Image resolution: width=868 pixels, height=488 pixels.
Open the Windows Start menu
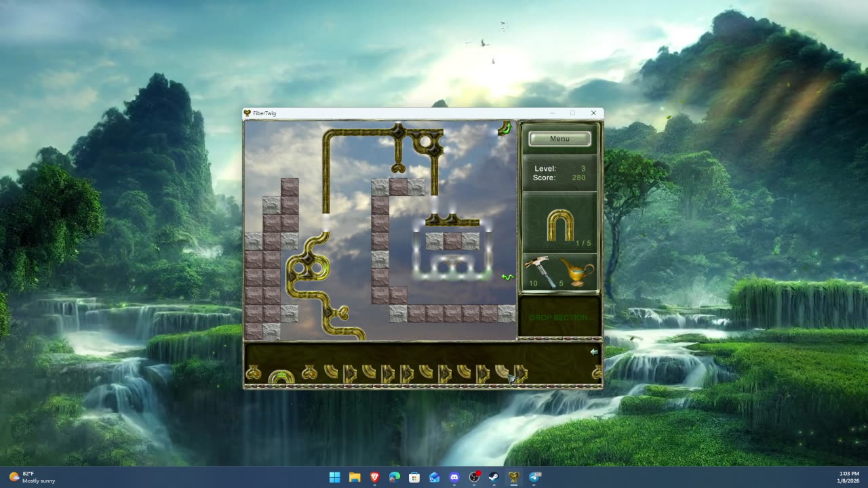335,477
